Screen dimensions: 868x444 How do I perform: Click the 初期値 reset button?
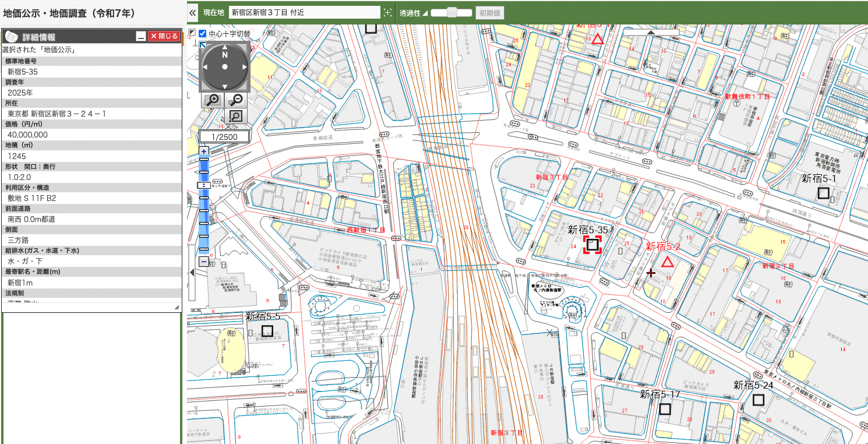[x=489, y=12]
